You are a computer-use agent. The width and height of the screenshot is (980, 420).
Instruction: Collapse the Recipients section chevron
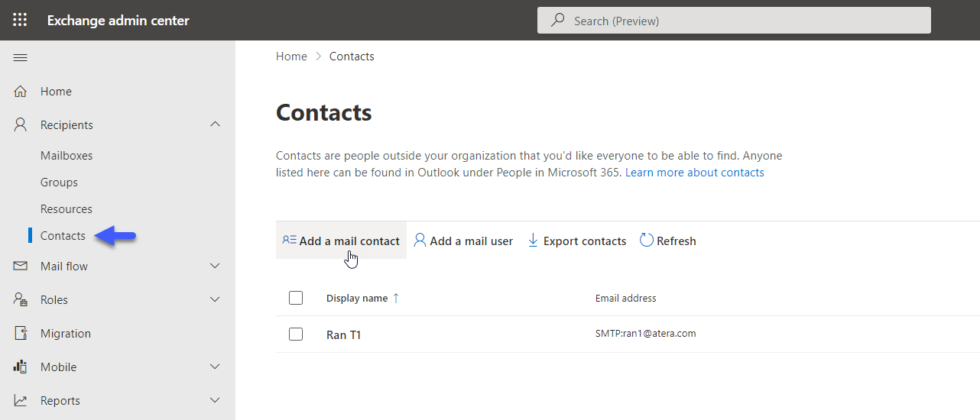(x=215, y=124)
